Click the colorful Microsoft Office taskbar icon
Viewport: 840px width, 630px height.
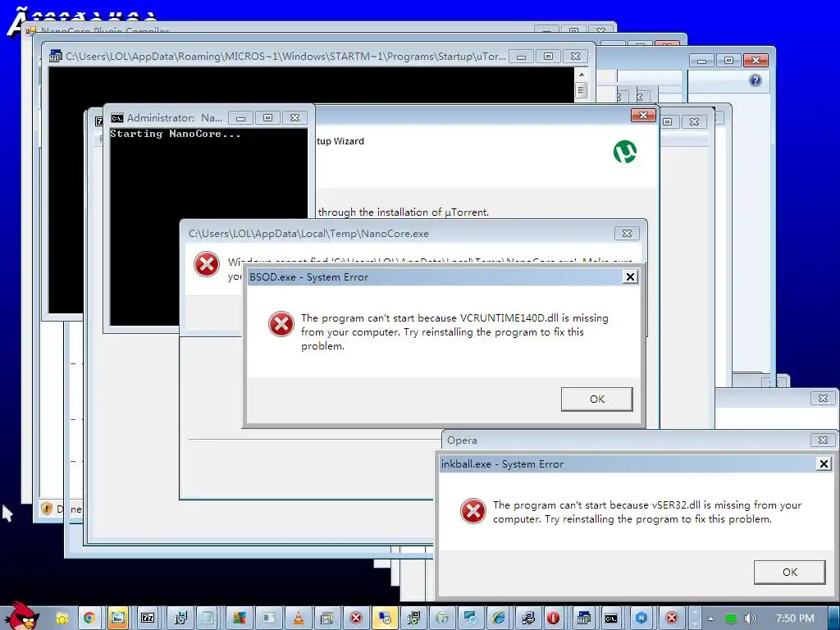(240, 619)
